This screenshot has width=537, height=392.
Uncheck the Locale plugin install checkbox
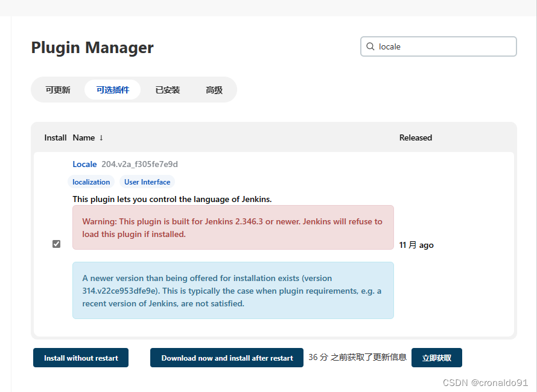(x=57, y=244)
